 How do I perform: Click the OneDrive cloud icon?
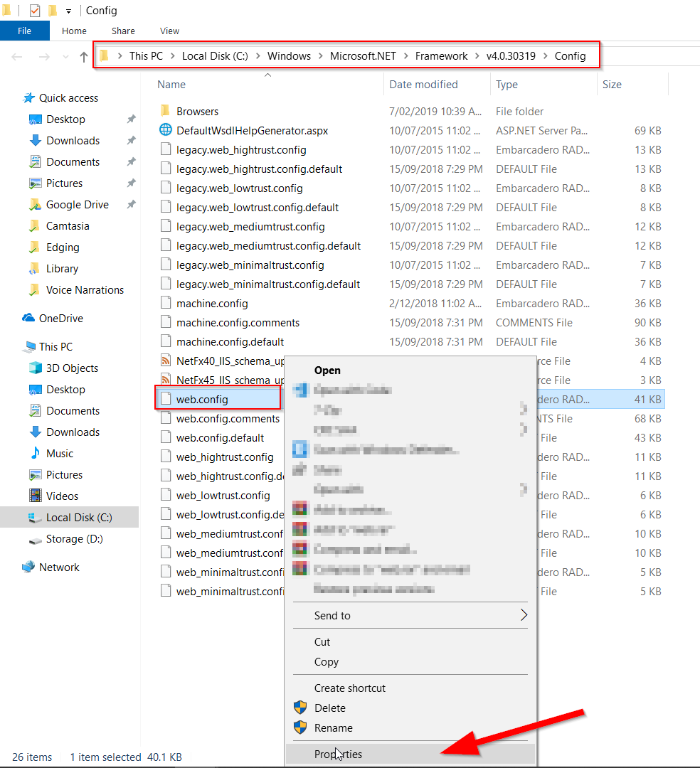coord(29,319)
